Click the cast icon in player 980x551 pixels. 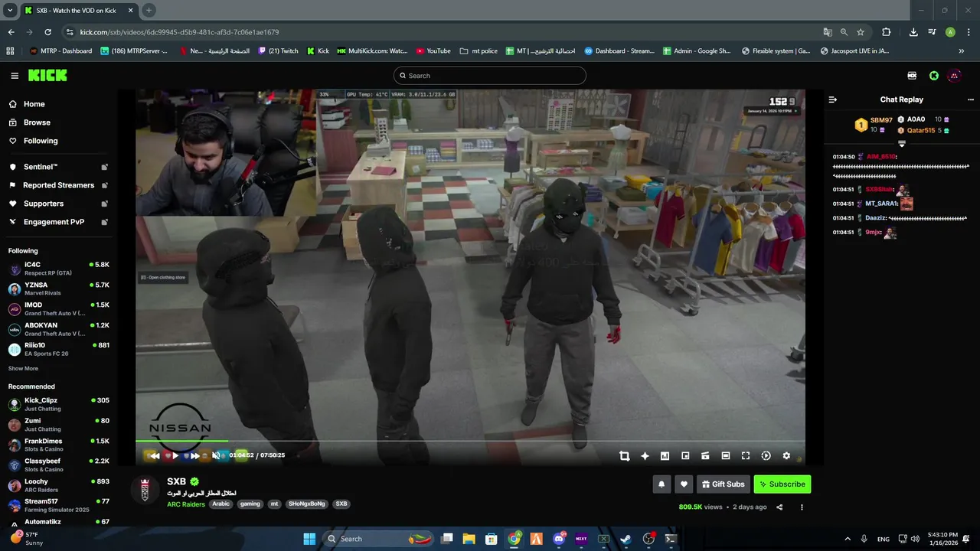(705, 455)
